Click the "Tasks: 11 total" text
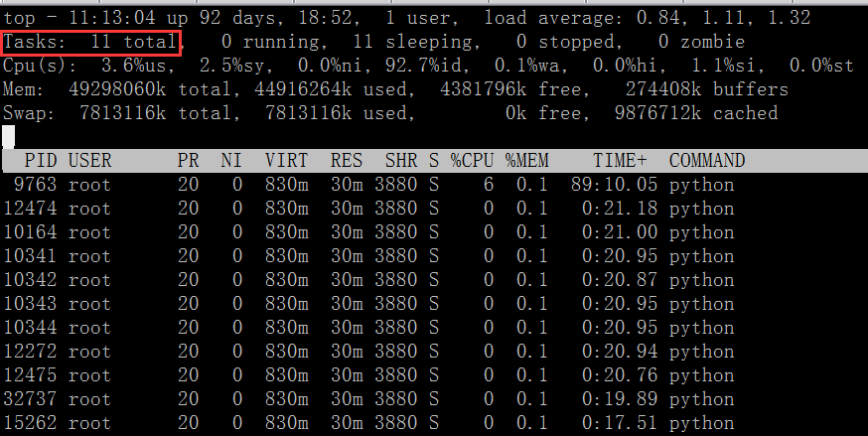 point(90,42)
